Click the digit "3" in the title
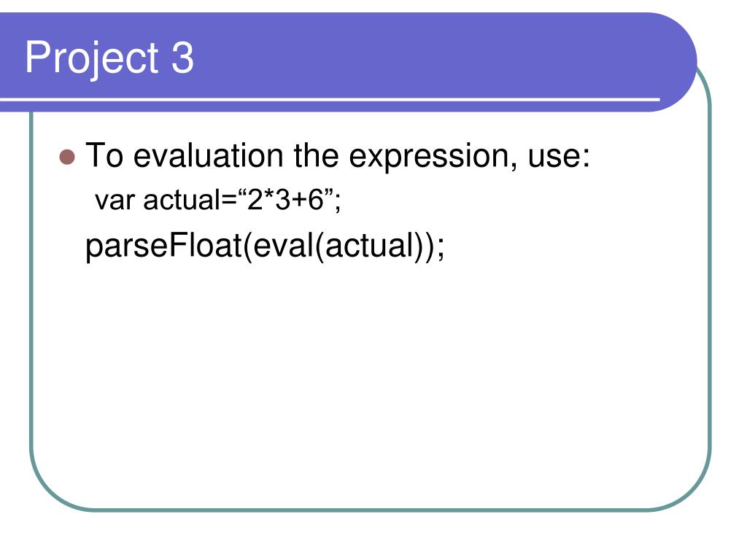This screenshot has width=747, height=560. click(182, 58)
